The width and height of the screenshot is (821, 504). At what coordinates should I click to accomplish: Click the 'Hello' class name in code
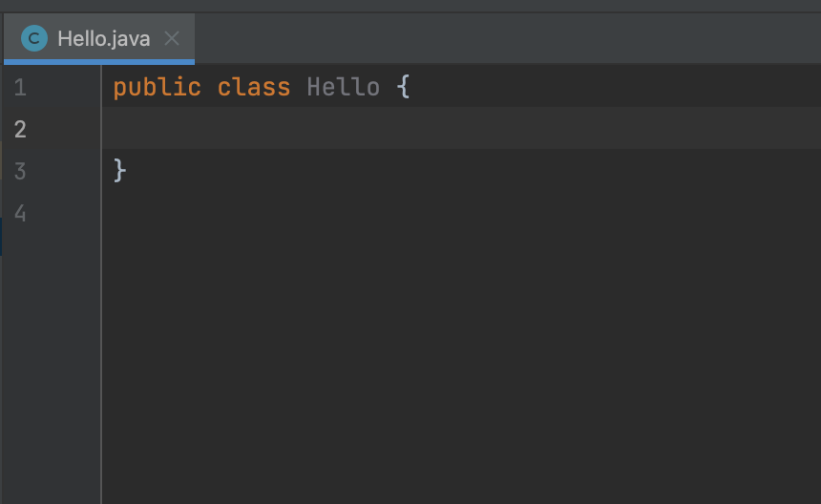(x=343, y=88)
